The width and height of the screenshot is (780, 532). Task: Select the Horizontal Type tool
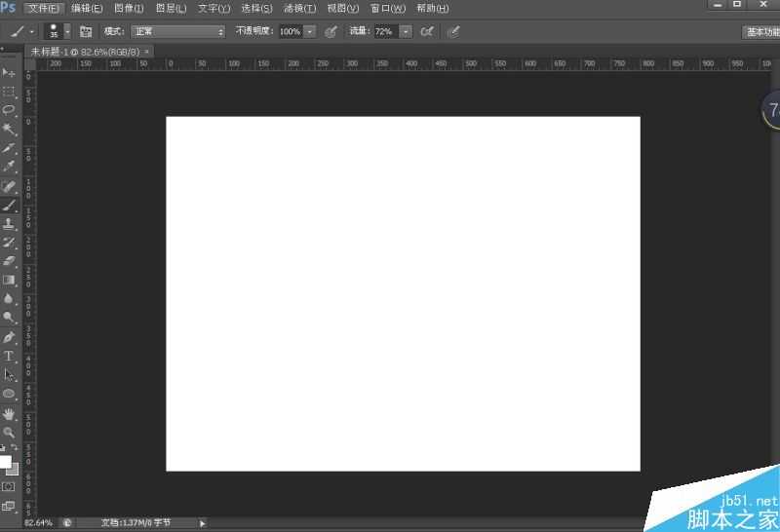click(x=9, y=356)
